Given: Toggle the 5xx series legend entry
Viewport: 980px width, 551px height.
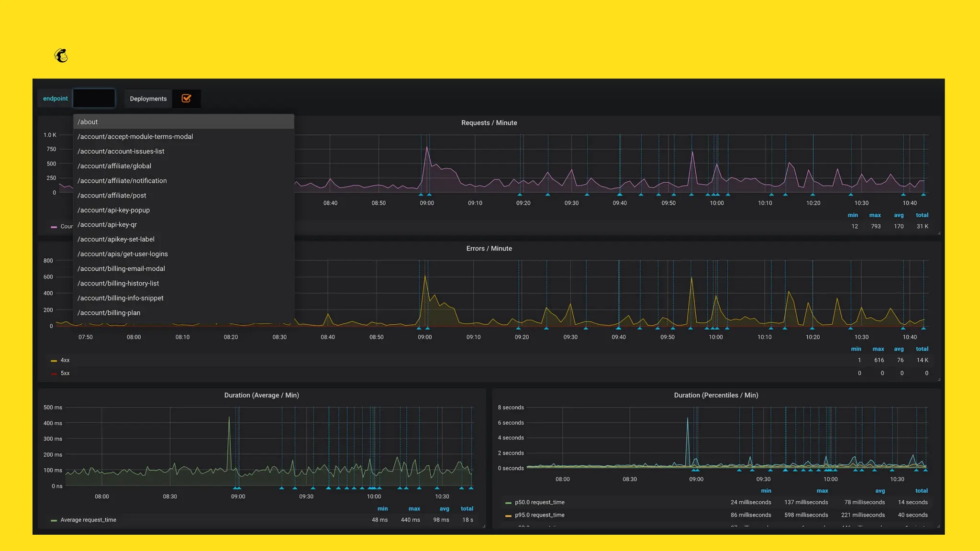Looking at the screenshot, I should (65, 373).
